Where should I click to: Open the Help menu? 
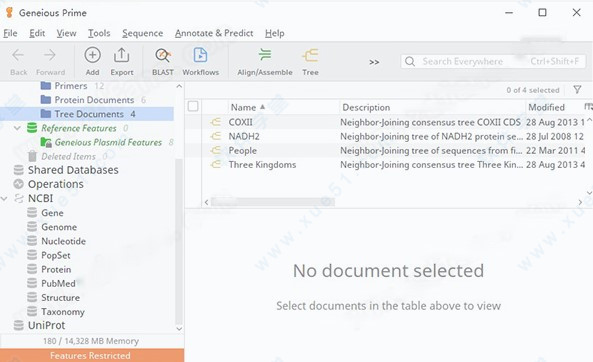coord(274,33)
